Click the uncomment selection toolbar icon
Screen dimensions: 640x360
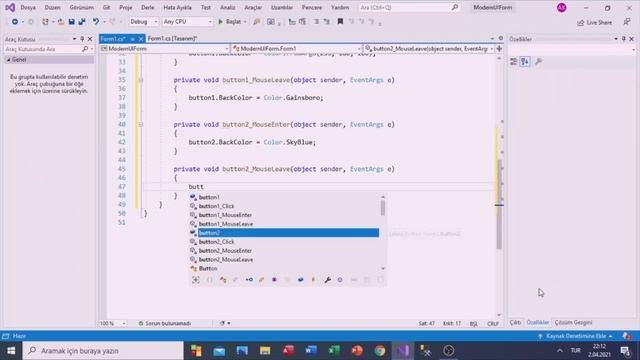click(x=327, y=22)
